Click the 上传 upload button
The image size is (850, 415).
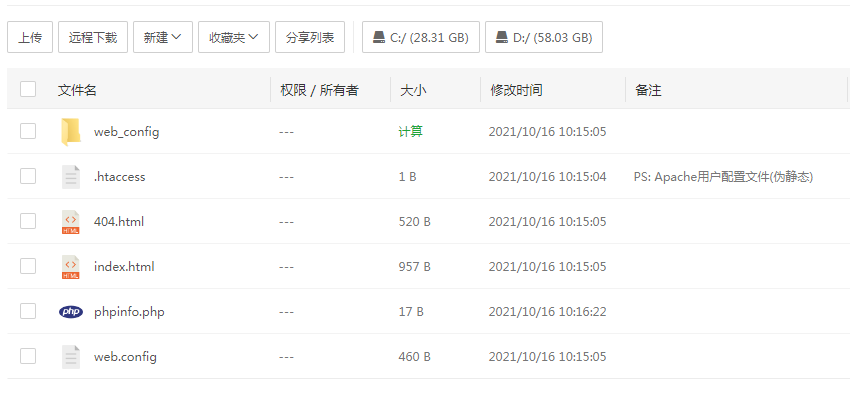(30, 37)
